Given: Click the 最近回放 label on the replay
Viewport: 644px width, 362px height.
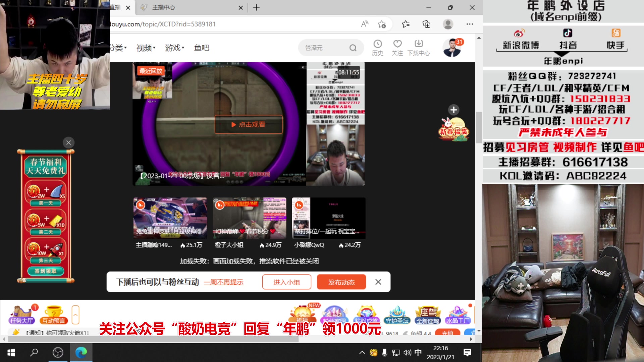Looking at the screenshot, I should (151, 71).
